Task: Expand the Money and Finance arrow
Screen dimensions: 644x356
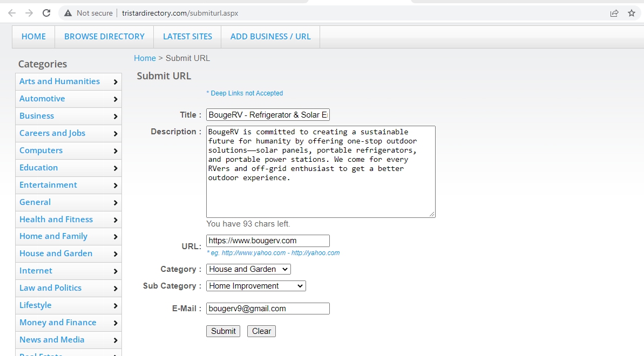Action: pos(116,323)
